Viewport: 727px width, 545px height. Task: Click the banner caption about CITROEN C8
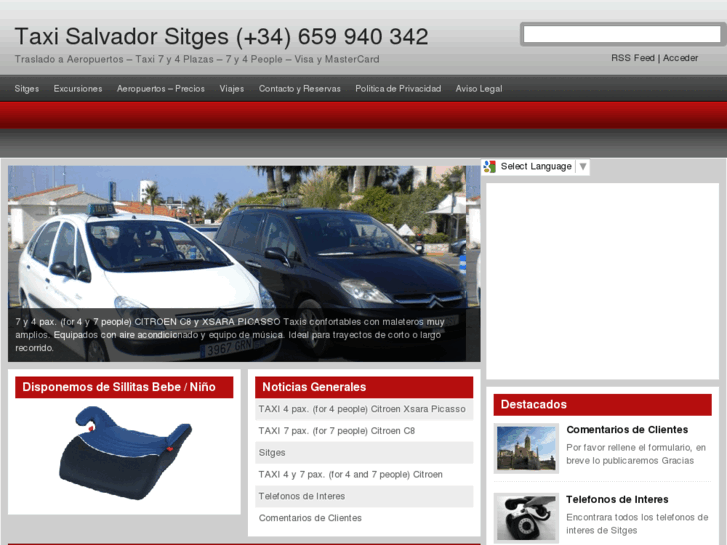coord(230,335)
